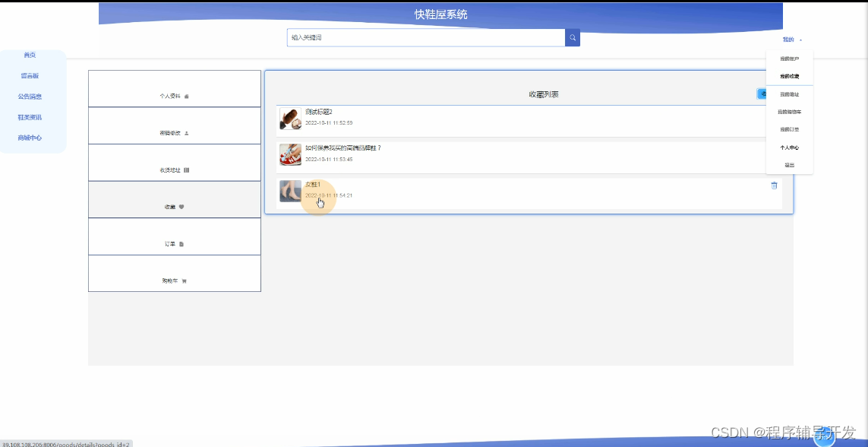Image resolution: width=868 pixels, height=447 pixels.
Task: Choose 我的购物车 from the dropdown menu
Action: (x=789, y=112)
